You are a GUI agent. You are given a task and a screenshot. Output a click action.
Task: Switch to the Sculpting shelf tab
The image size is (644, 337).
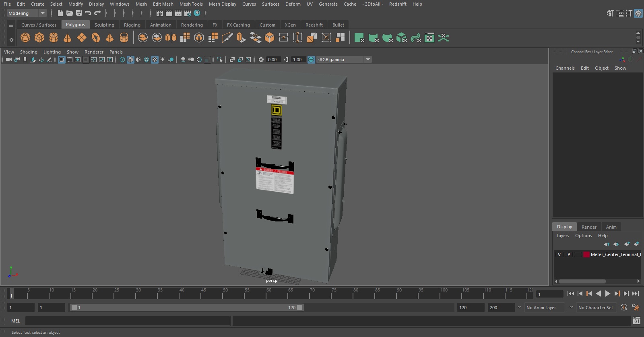[104, 25]
